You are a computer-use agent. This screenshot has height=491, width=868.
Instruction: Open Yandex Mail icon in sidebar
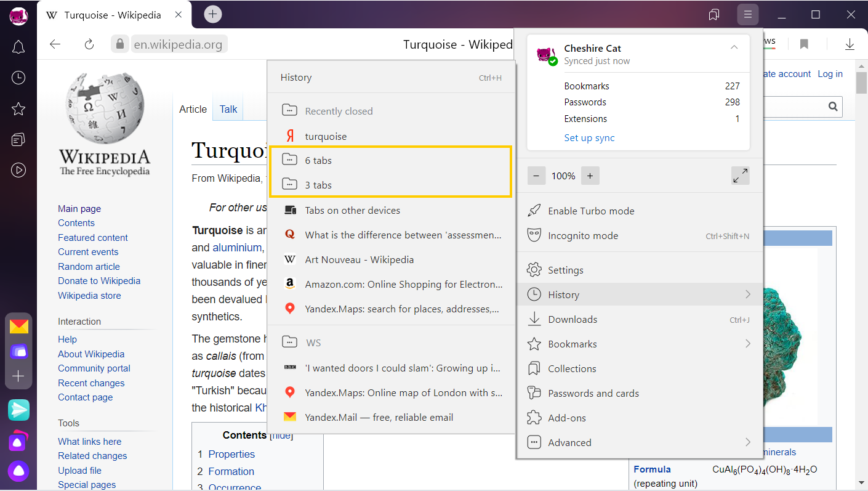click(x=18, y=327)
